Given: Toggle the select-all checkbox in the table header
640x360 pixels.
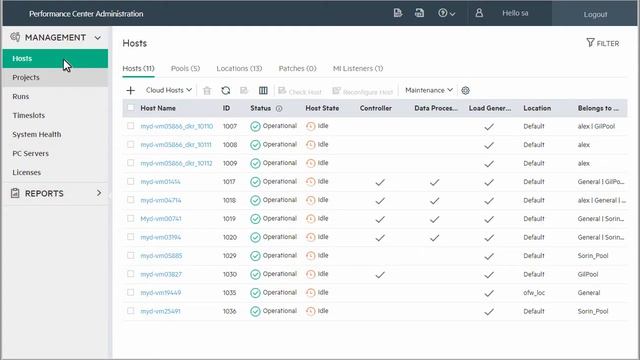Looking at the screenshot, I should pyautogui.click(x=131, y=108).
